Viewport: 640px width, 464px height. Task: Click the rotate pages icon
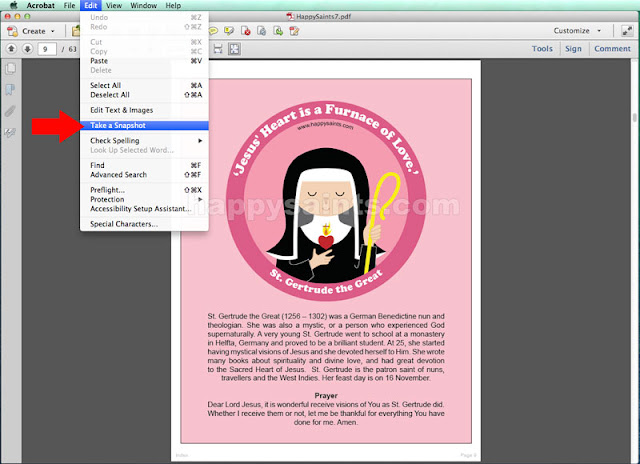tap(262, 31)
